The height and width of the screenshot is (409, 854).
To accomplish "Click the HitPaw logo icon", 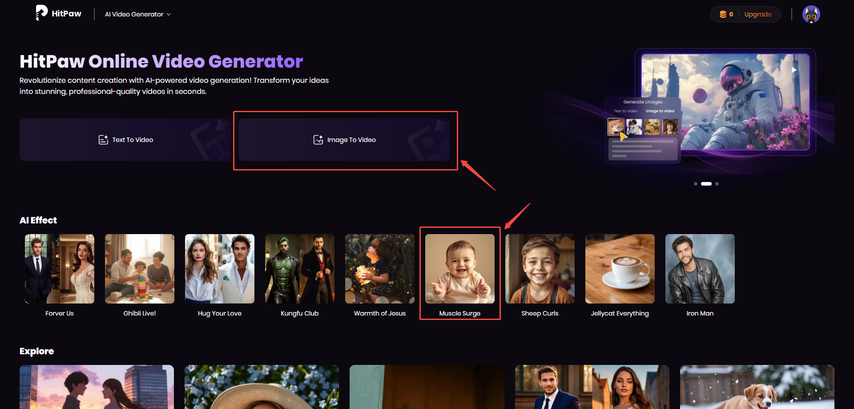I will coord(41,13).
